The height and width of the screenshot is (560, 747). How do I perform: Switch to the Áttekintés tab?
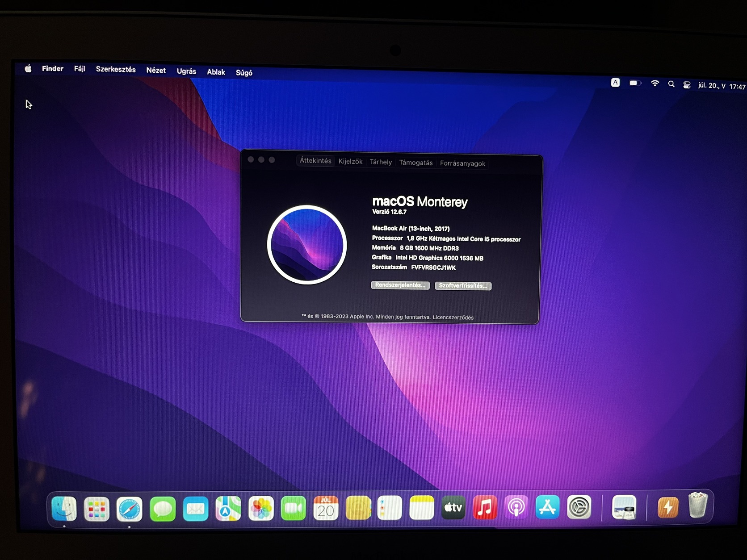click(315, 161)
